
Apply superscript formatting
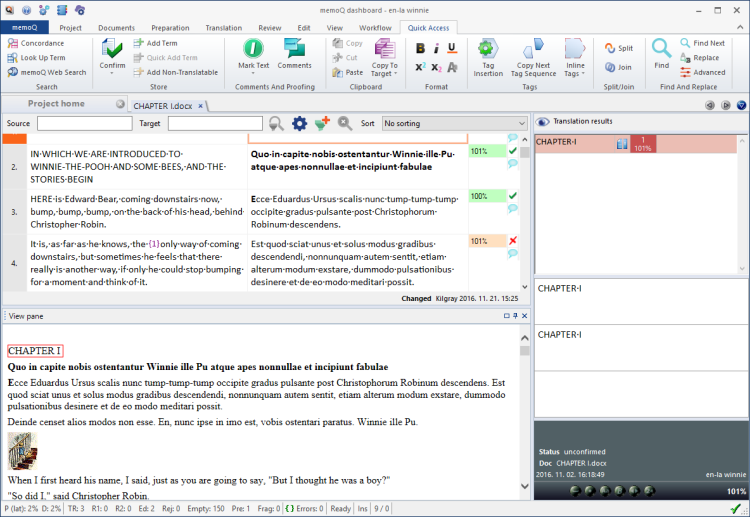420,67
